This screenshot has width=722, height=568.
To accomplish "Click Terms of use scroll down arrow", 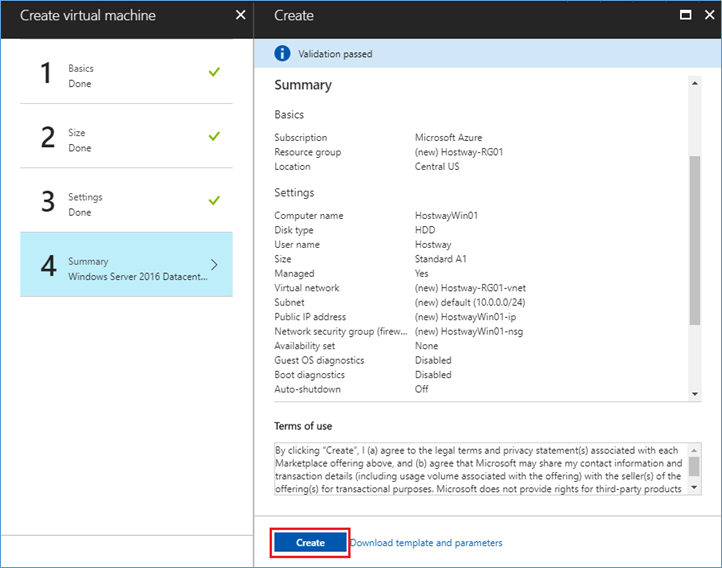I will pyautogui.click(x=694, y=487).
